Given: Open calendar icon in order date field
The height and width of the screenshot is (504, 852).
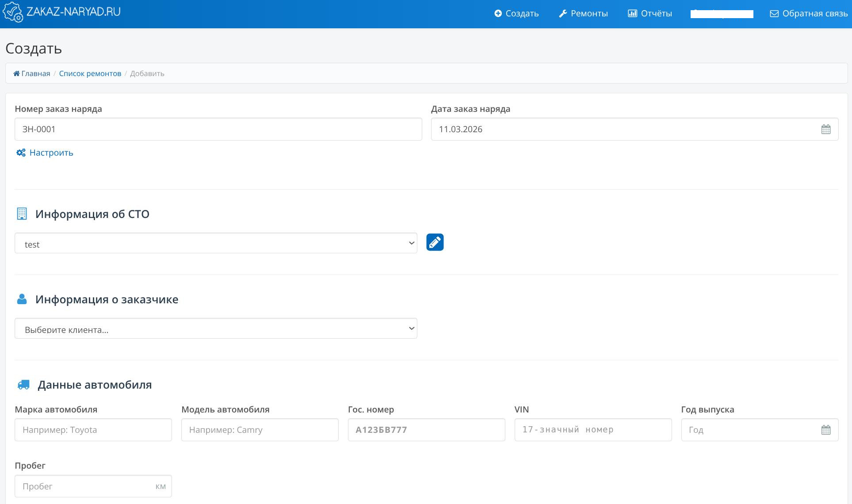Looking at the screenshot, I should pyautogui.click(x=825, y=130).
